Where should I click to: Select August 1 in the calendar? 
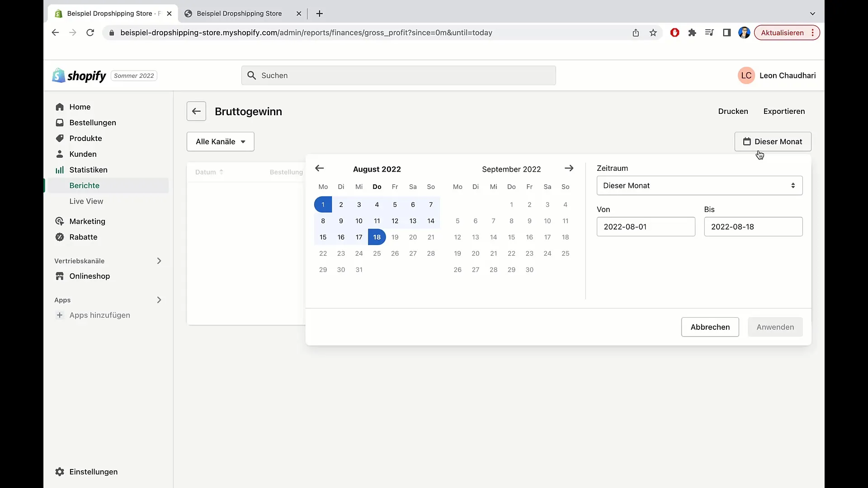(x=323, y=205)
